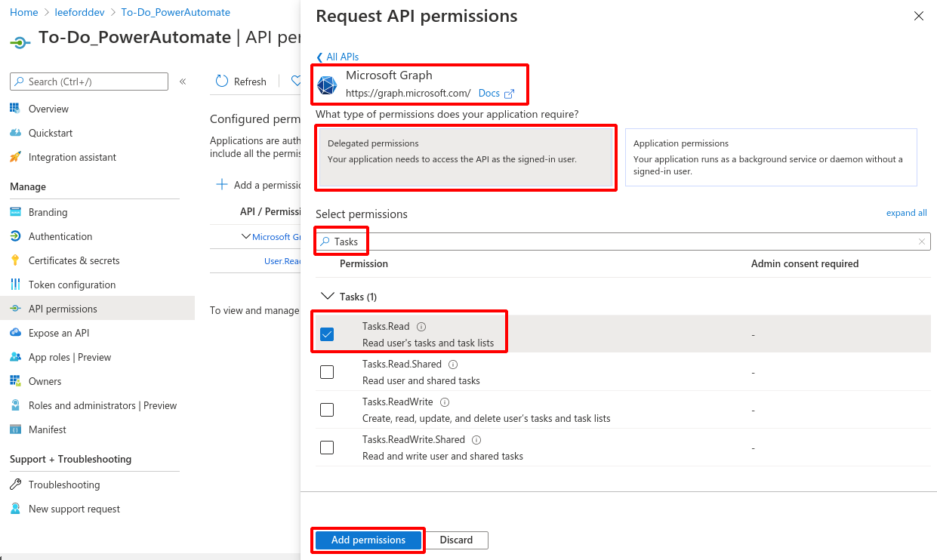Click Home in the breadcrumb

pos(24,12)
